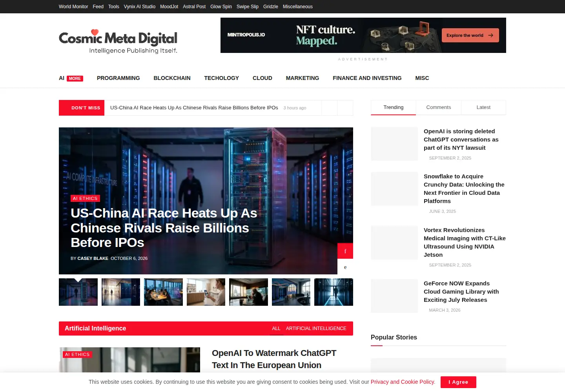Open the AI navigation menu
Viewport: 565px width, 392px height.
tap(62, 78)
